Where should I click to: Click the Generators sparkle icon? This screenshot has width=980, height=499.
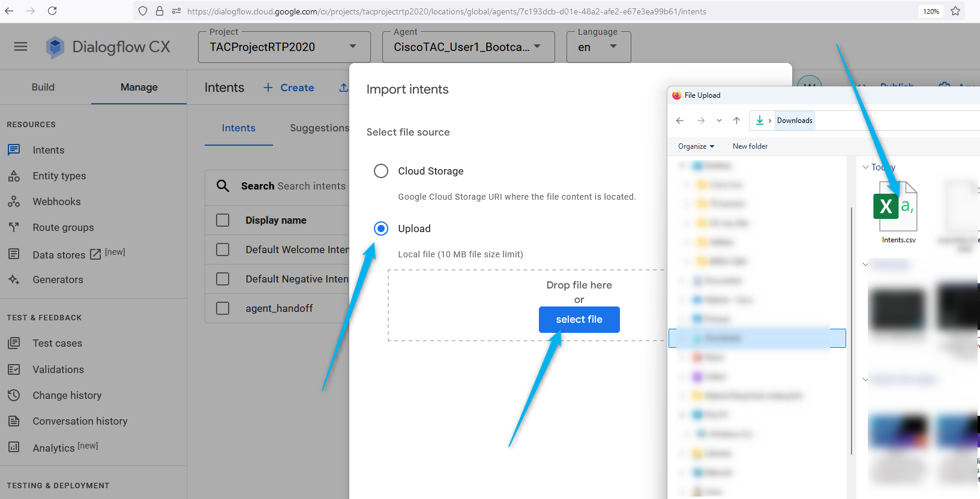point(14,279)
